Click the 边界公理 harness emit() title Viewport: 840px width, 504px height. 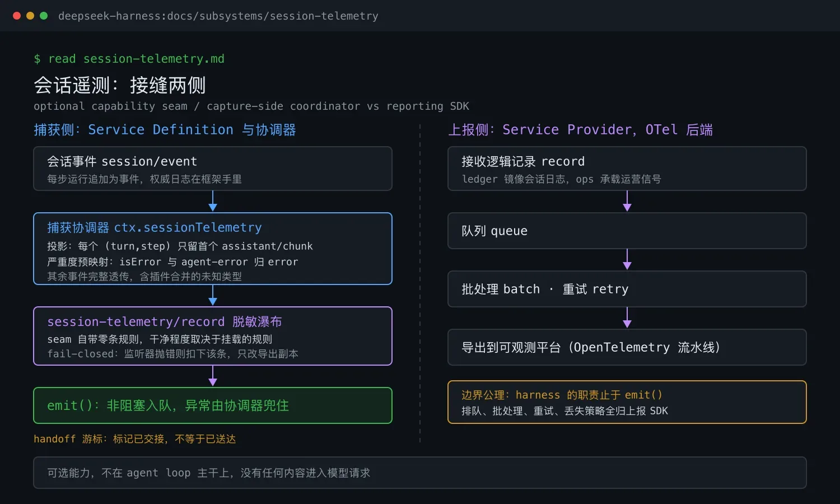pyautogui.click(x=562, y=395)
